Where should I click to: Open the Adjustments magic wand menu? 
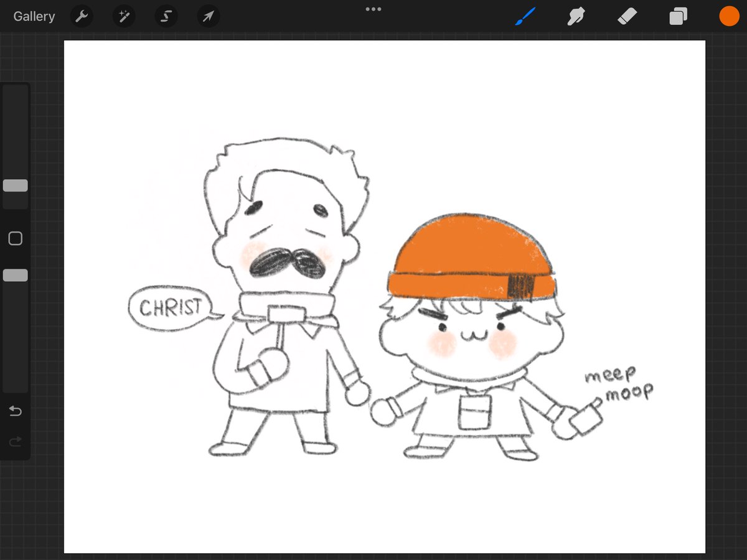coord(123,16)
